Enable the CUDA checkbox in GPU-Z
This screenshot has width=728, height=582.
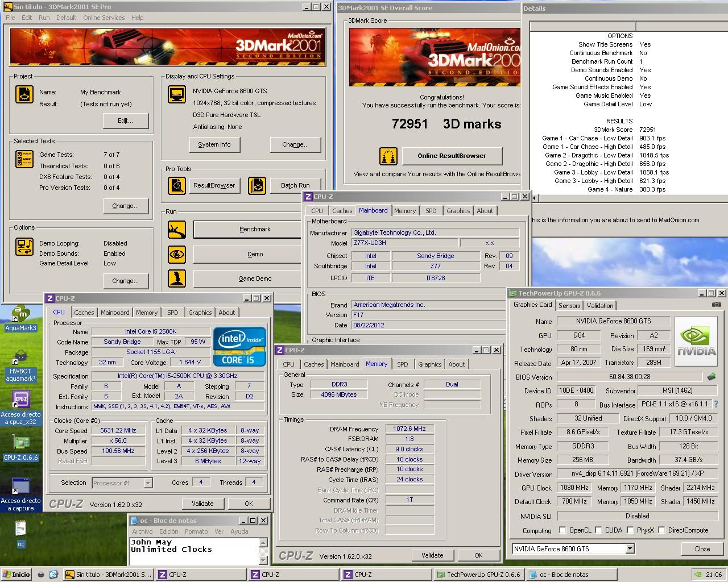[598, 530]
